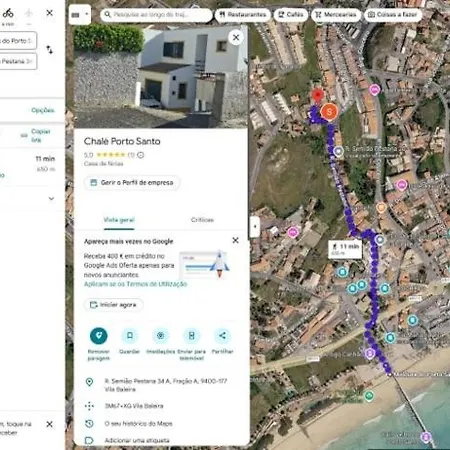
Task: Click the purple marker at pier end
Action: pyautogui.click(x=426, y=436)
